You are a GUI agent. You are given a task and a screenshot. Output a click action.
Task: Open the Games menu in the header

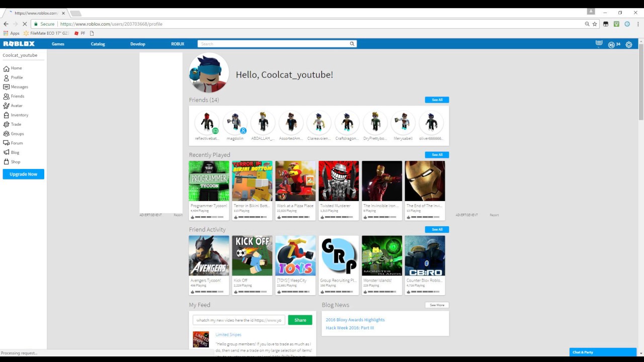click(58, 44)
